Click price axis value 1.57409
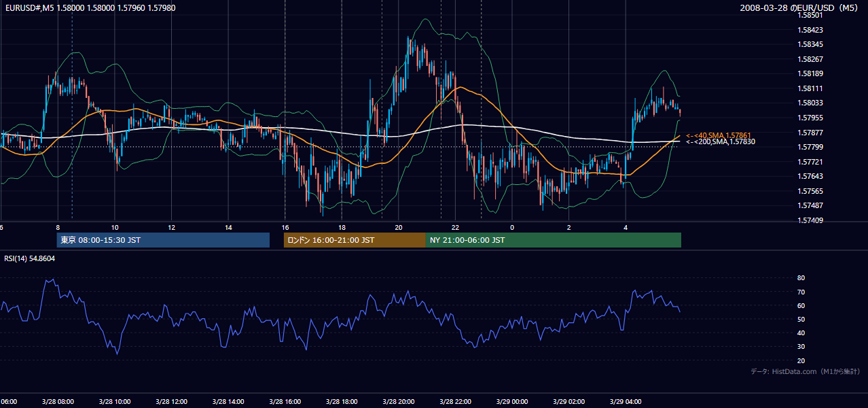Screen dimensions: 868x408 tap(811, 220)
